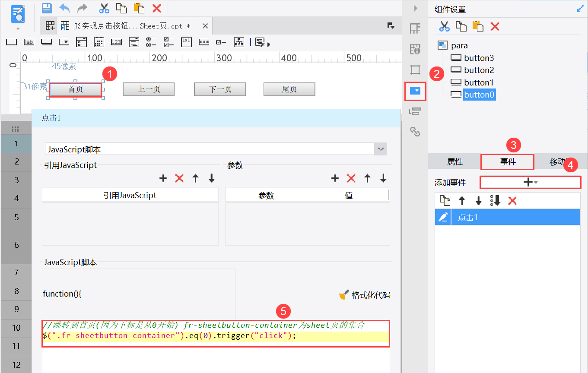Select the button widget in the widget toolbar

pos(47,42)
